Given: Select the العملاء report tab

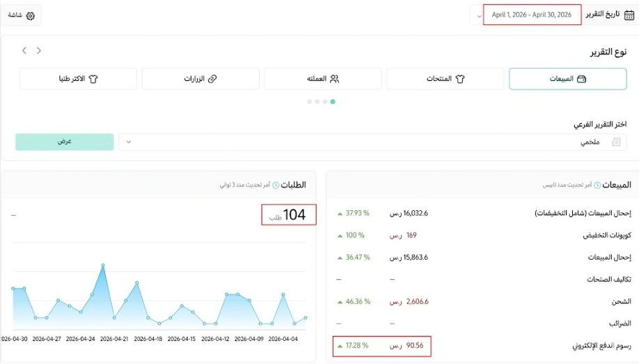Looking at the screenshot, I should tap(323, 79).
